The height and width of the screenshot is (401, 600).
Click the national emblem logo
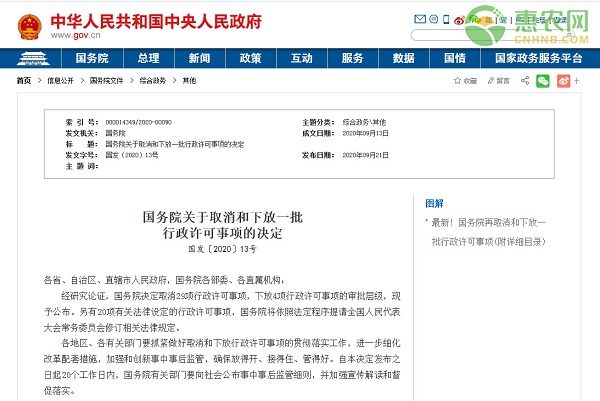[x=29, y=27]
